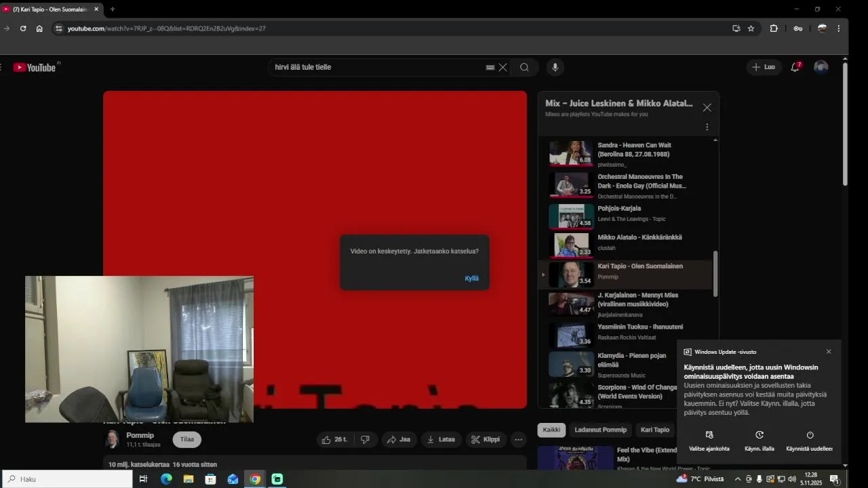The width and height of the screenshot is (868, 488).
Task: Click the YouTube search input field
Action: click(x=376, y=67)
